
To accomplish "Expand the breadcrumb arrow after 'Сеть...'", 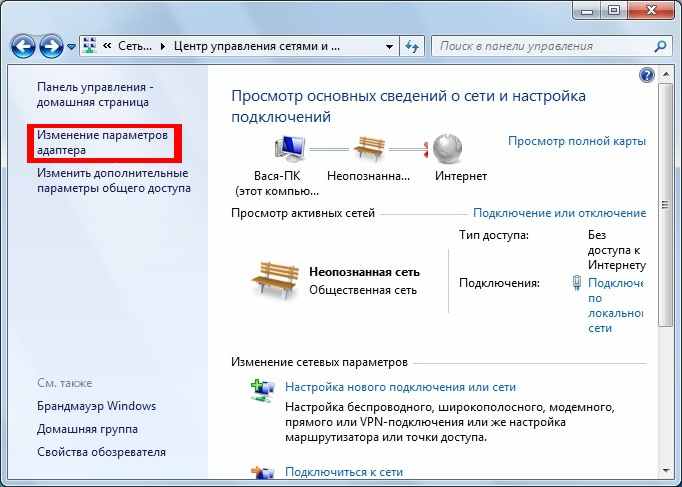I will (162, 47).
